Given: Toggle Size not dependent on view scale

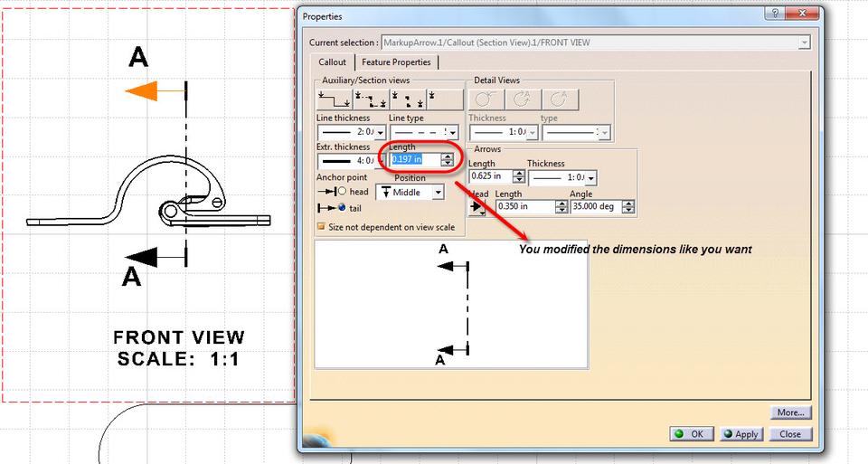Looking at the screenshot, I should pyautogui.click(x=320, y=227).
